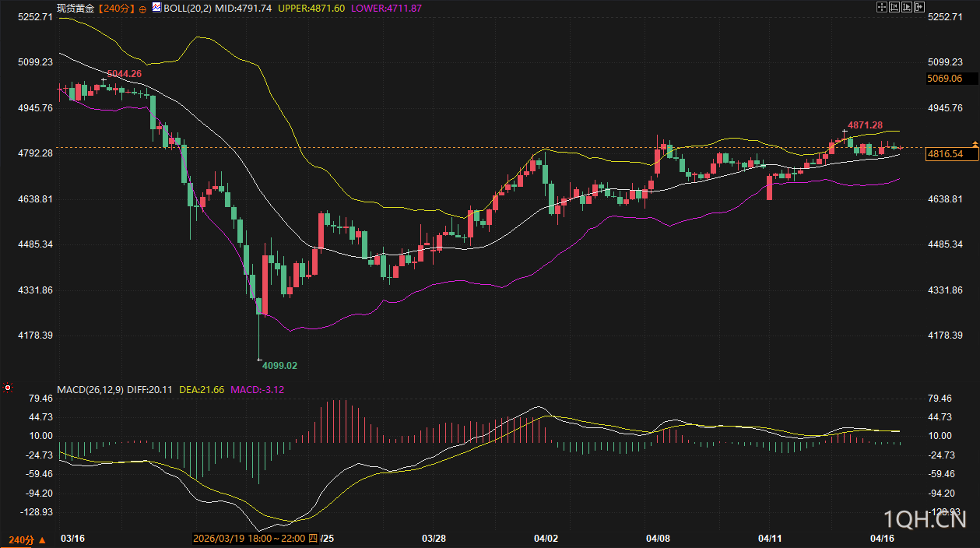Click the orange circle-plus icon beside 240分
Viewport: 980px width, 548px height.
[x=142, y=8]
